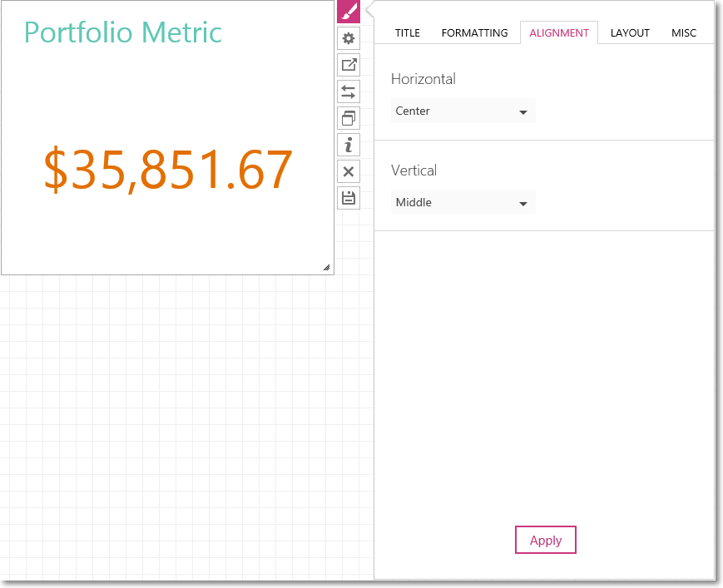Image resolution: width=723 pixels, height=588 pixels.
Task: Click the Vertical label
Action: pos(413,170)
